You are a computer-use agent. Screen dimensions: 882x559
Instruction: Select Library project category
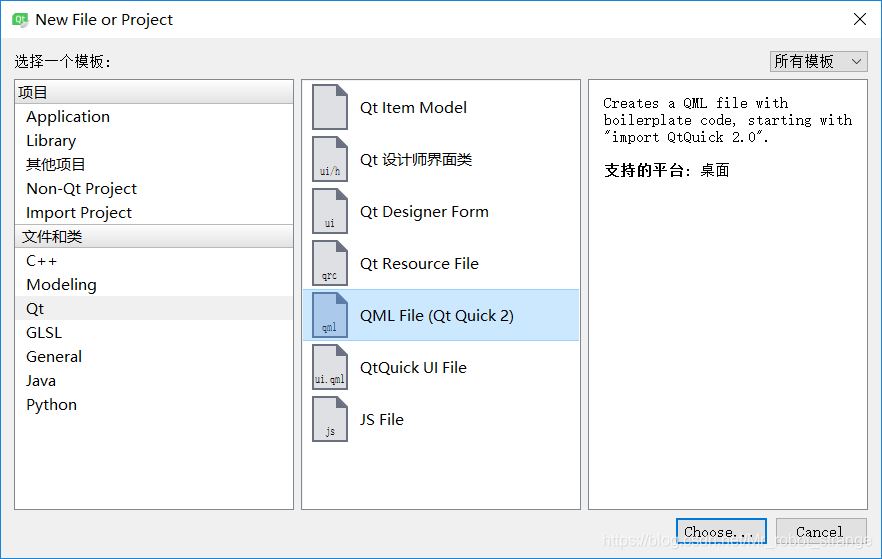pos(154,141)
